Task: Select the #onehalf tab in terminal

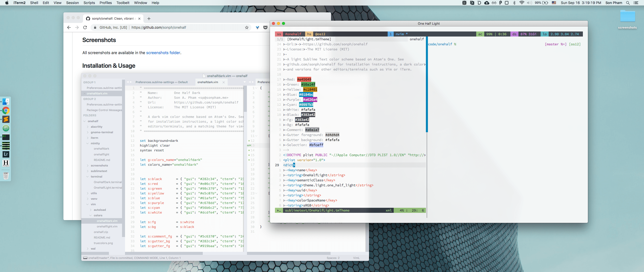Action: (x=293, y=34)
